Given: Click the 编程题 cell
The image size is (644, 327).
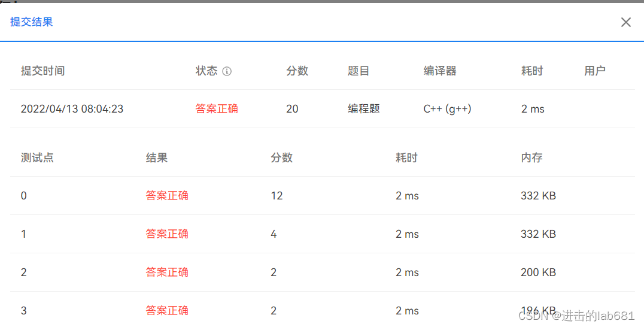Looking at the screenshot, I should (x=364, y=109).
